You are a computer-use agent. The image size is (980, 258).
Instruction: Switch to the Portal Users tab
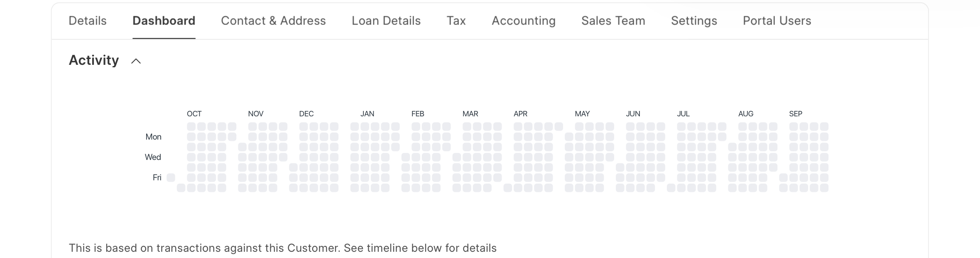pyautogui.click(x=777, y=21)
